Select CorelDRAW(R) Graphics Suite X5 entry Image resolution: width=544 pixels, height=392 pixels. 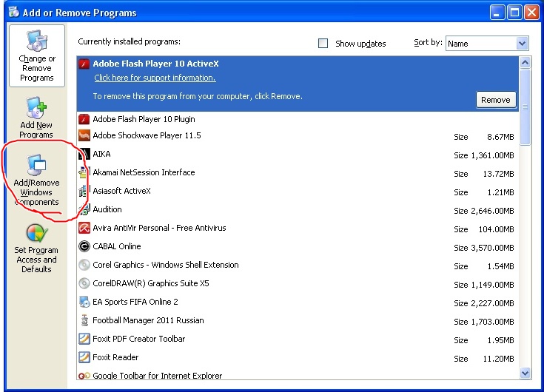coord(298,283)
